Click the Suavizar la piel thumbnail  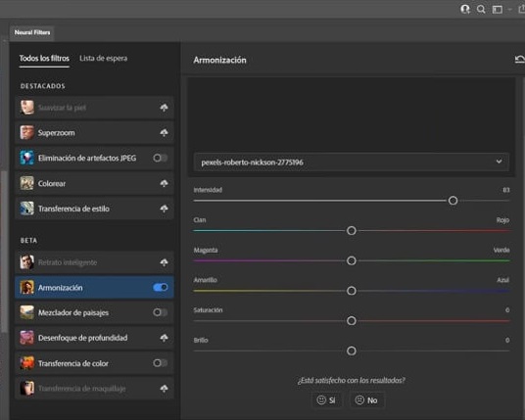coord(26,108)
